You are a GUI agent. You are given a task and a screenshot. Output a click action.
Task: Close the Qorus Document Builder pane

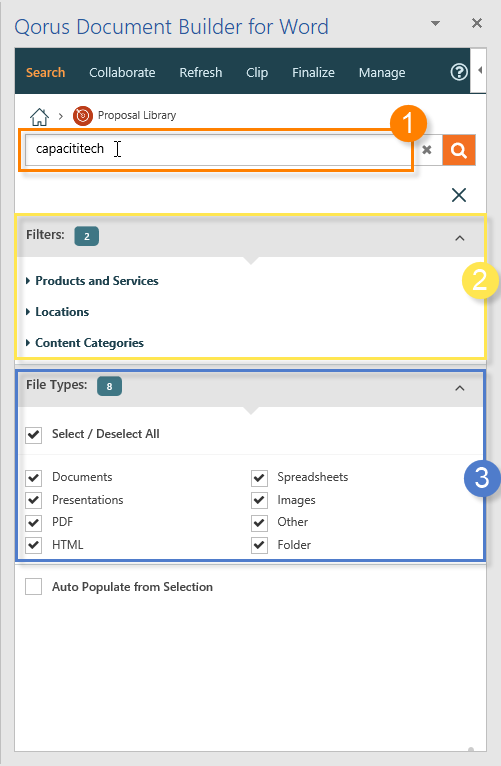[477, 23]
